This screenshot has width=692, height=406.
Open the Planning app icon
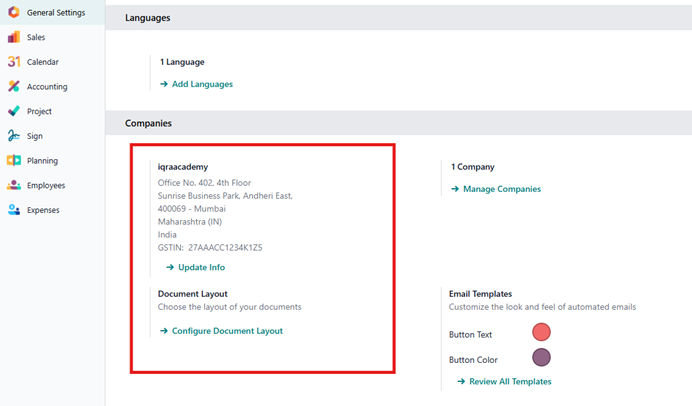(13, 161)
